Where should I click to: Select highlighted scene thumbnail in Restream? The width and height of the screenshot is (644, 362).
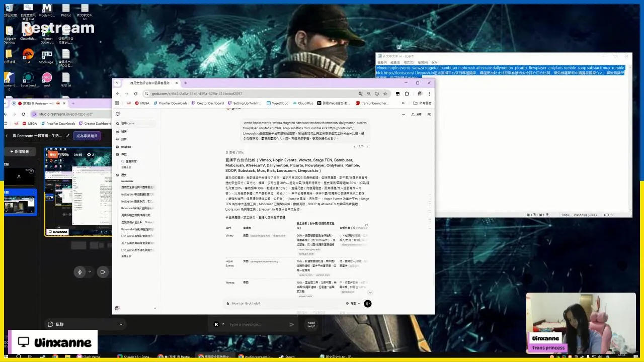(20, 202)
